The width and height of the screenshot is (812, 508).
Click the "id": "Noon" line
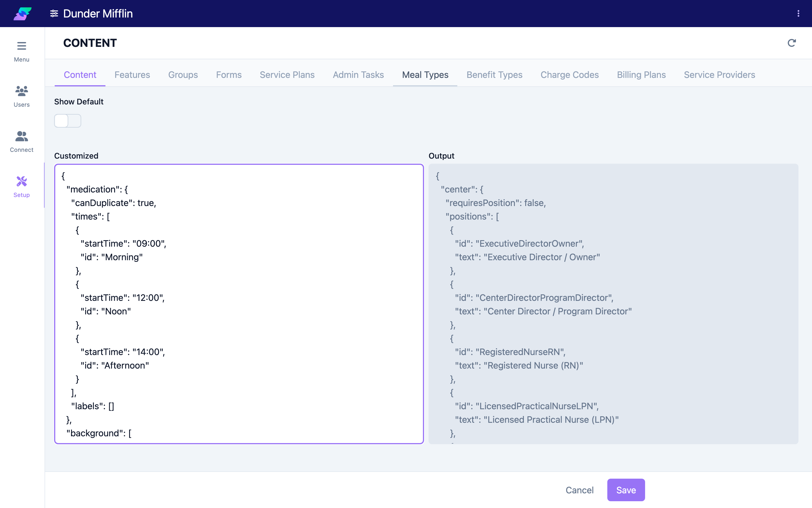click(106, 311)
